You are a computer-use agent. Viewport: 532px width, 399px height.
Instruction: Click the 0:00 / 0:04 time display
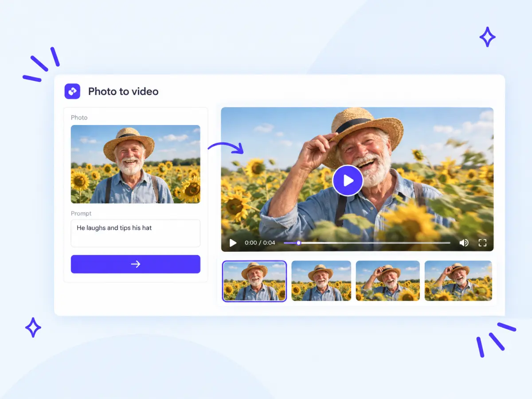260,243
